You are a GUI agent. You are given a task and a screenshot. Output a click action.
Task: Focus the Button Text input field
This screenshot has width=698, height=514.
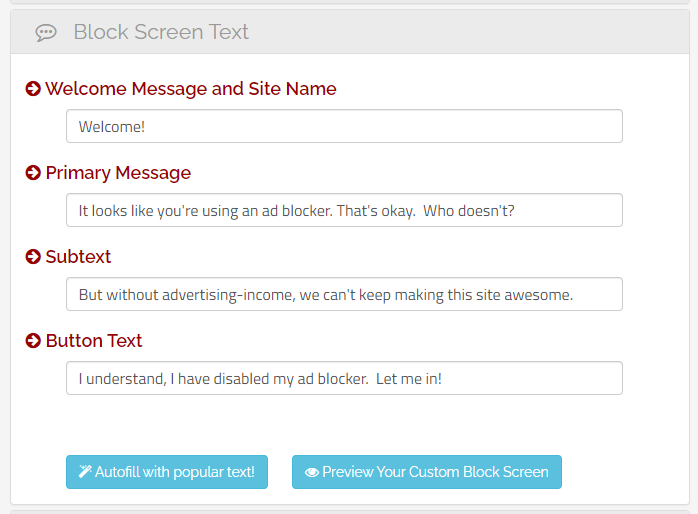pos(344,378)
